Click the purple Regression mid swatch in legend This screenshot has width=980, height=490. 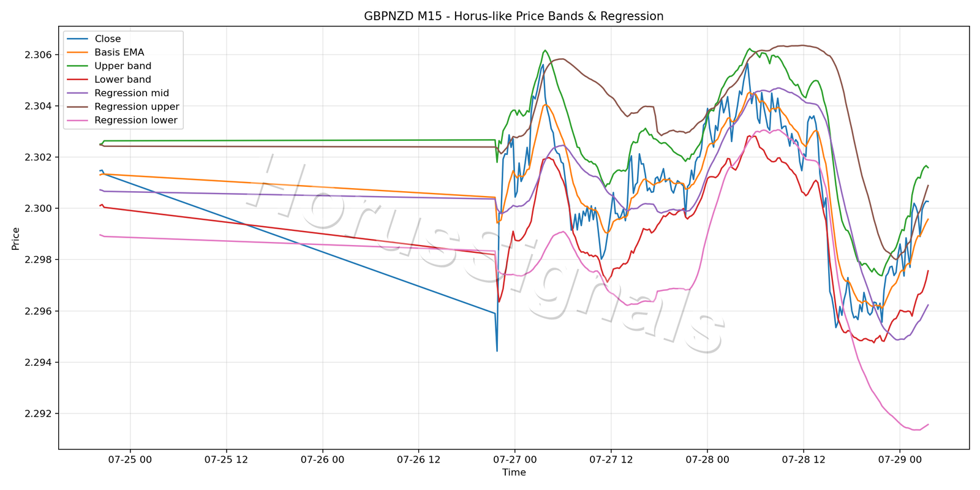click(78, 93)
